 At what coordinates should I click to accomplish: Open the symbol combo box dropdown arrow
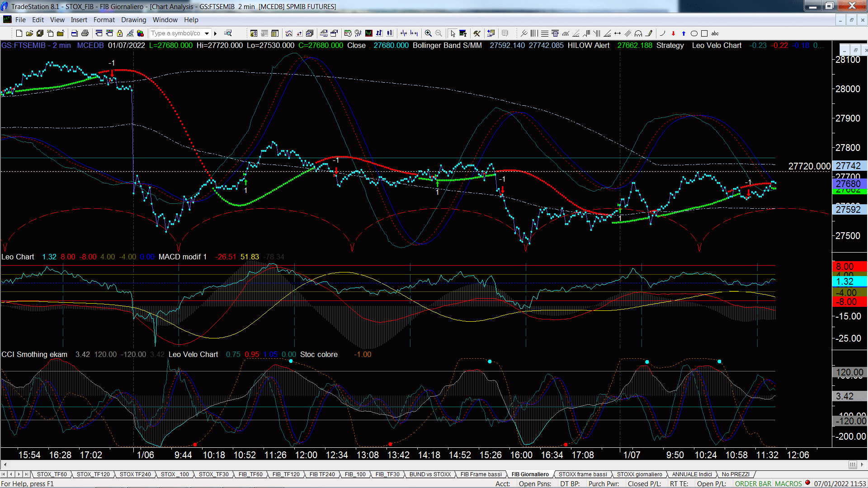pyautogui.click(x=207, y=33)
